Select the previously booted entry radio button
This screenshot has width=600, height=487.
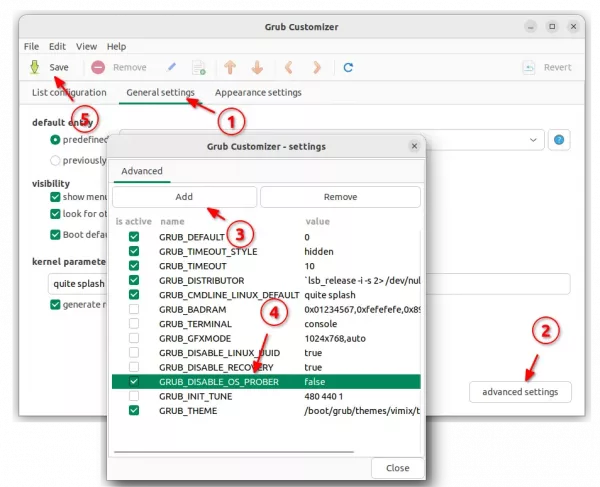click(55, 160)
